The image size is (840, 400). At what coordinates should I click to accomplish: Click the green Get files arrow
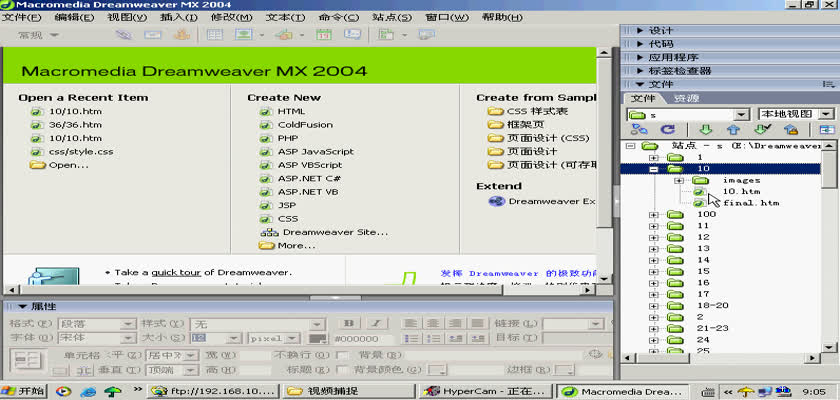pos(706,129)
